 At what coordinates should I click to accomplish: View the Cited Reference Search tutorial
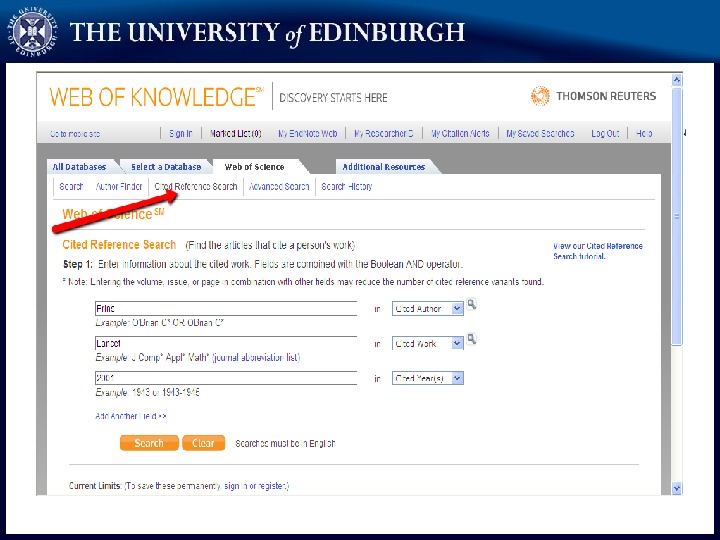pyautogui.click(x=598, y=251)
